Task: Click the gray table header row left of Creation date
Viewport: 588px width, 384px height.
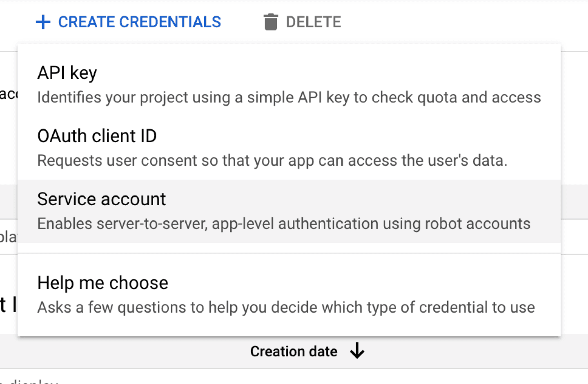Action: [122, 352]
